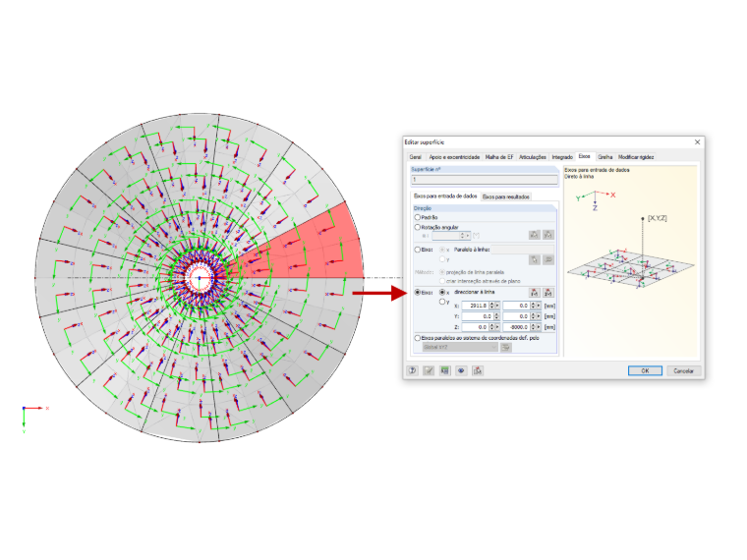Click the Paralelo à linha text field

[523, 249]
